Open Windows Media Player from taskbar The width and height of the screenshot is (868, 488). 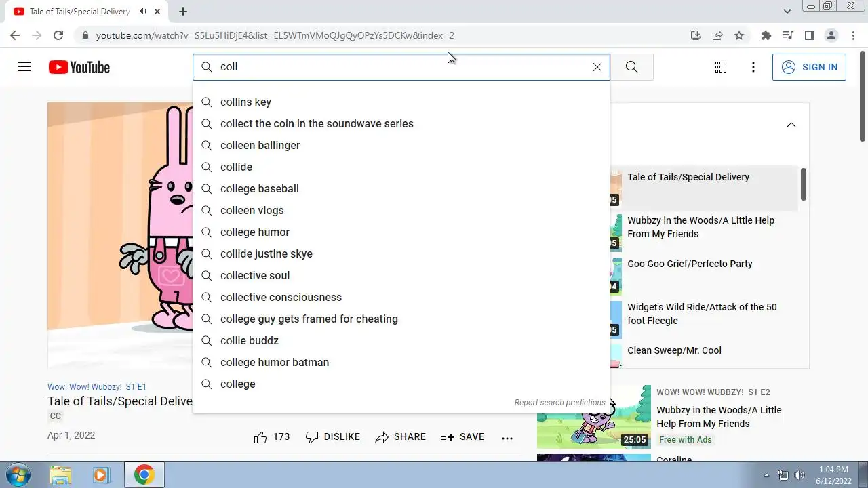(x=101, y=475)
